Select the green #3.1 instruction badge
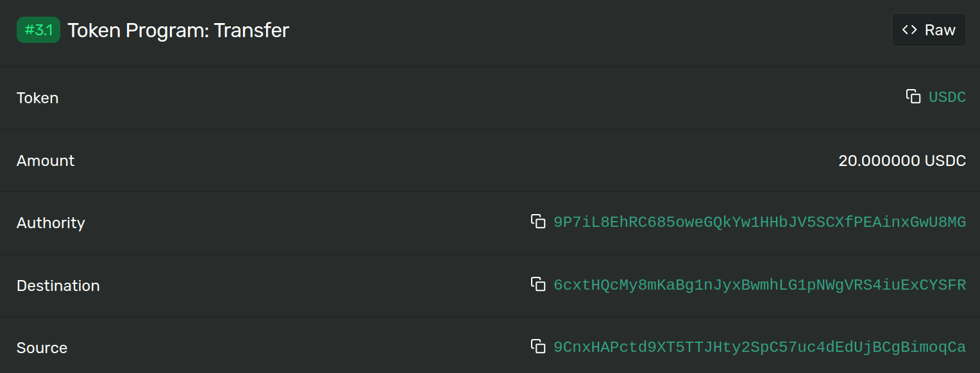980x373 pixels. [x=38, y=29]
